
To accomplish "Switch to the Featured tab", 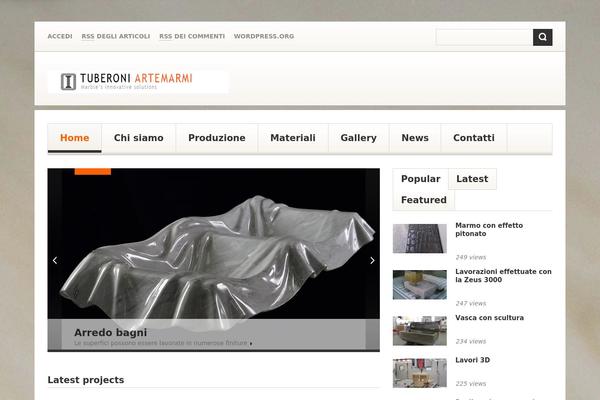I will [x=424, y=200].
